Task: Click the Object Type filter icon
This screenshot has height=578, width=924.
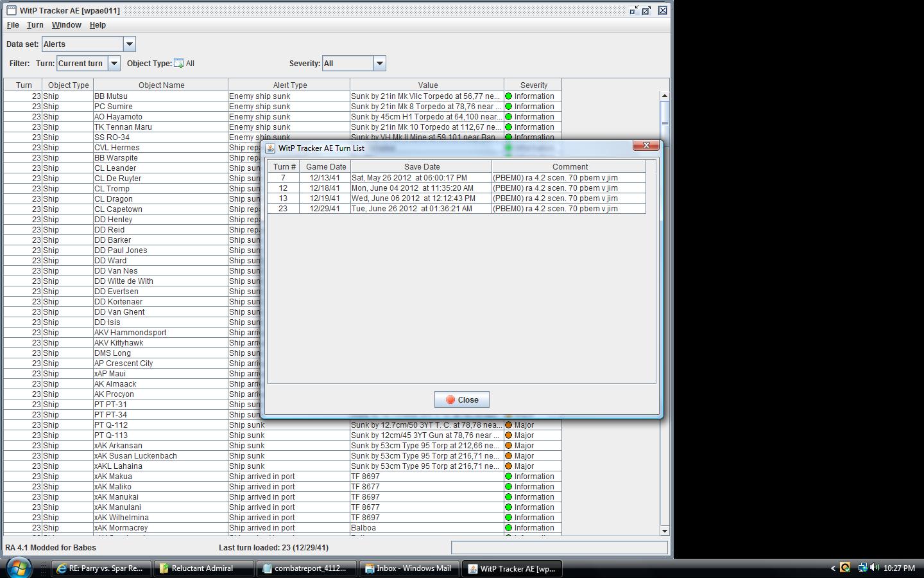Action: [x=179, y=64]
